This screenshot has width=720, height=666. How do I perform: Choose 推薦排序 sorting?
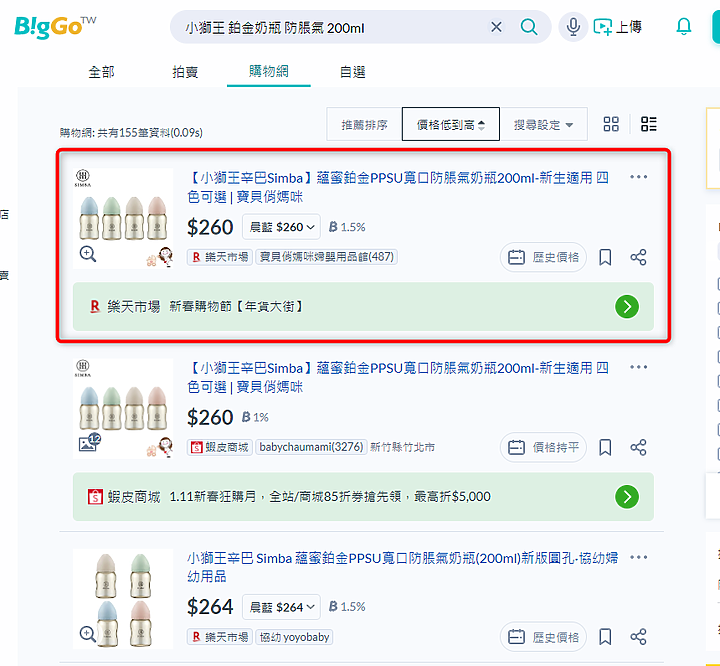(364, 124)
